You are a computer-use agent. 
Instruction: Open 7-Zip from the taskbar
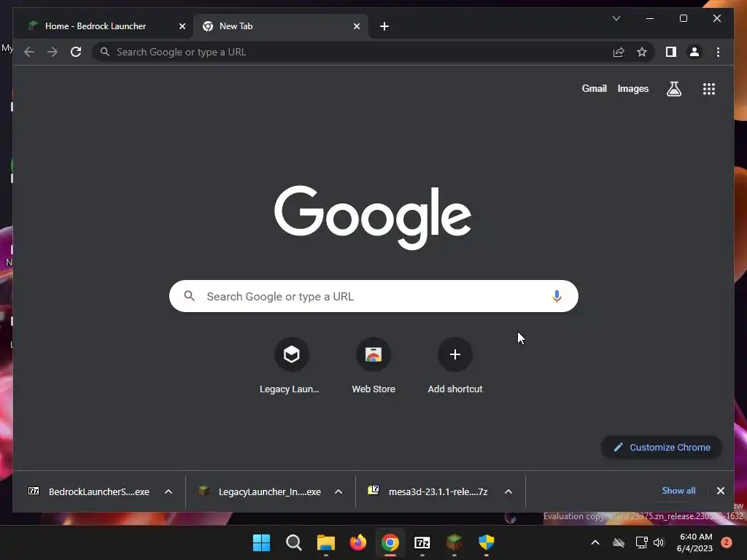point(422,542)
